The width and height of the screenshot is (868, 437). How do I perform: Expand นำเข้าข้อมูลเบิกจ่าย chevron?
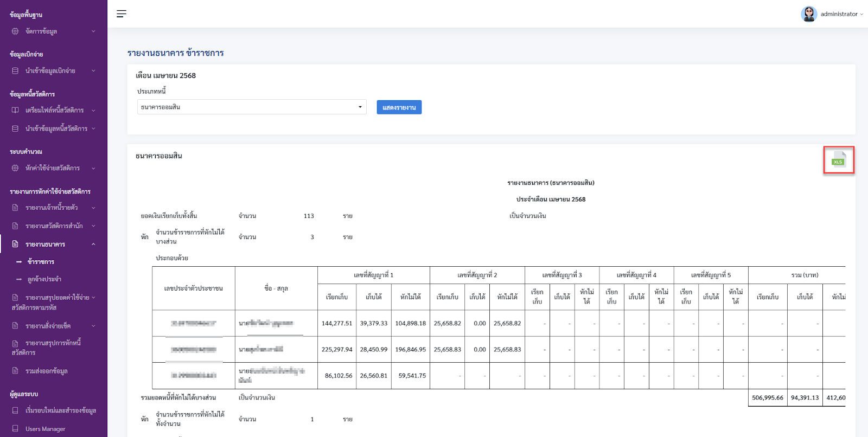pyautogui.click(x=93, y=71)
